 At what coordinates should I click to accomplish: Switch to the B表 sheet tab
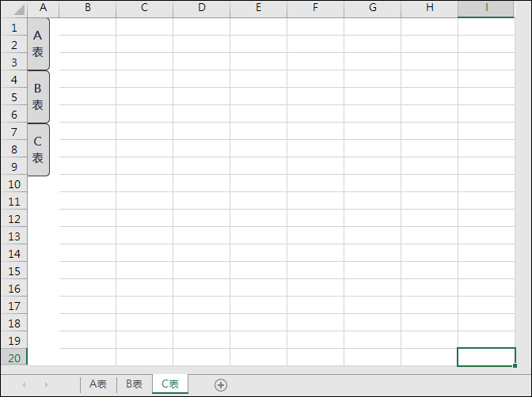[x=134, y=384]
